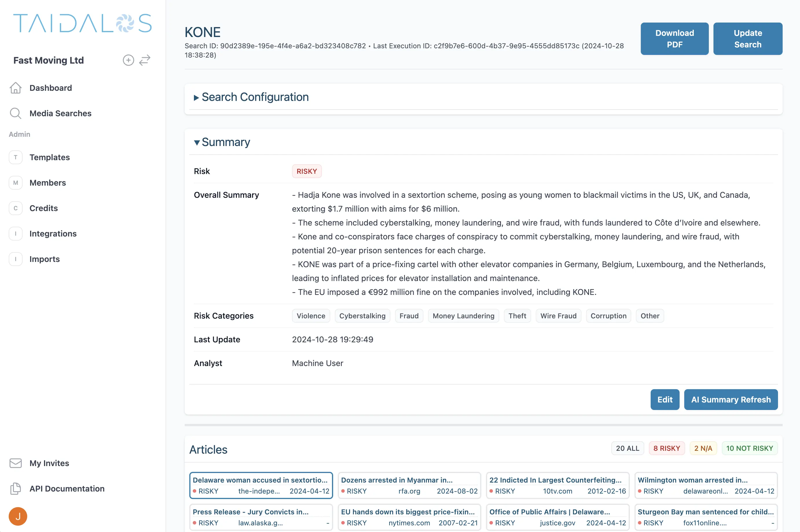Image resolution: width=800 pixels, height=532 pixels.
Task: Select the Money Laundering risk category chip
Action: (x=463, y=315)
